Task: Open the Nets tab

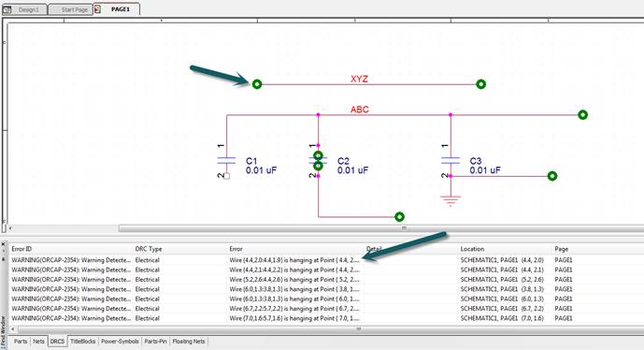Action: (38, 342)
